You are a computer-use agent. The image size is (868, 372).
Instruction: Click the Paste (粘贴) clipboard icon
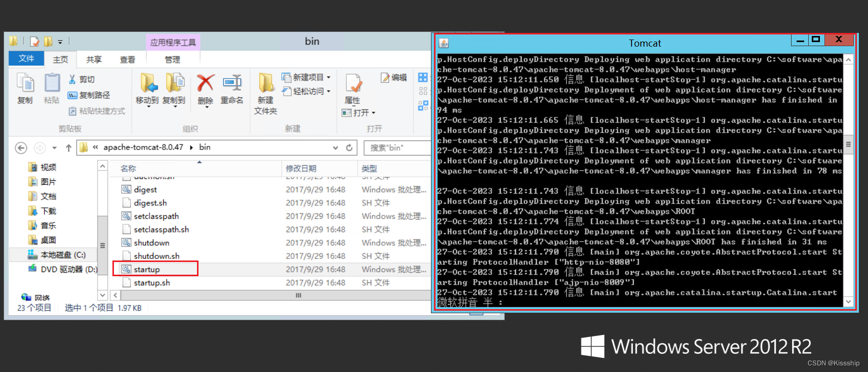(x=52, y=83)
